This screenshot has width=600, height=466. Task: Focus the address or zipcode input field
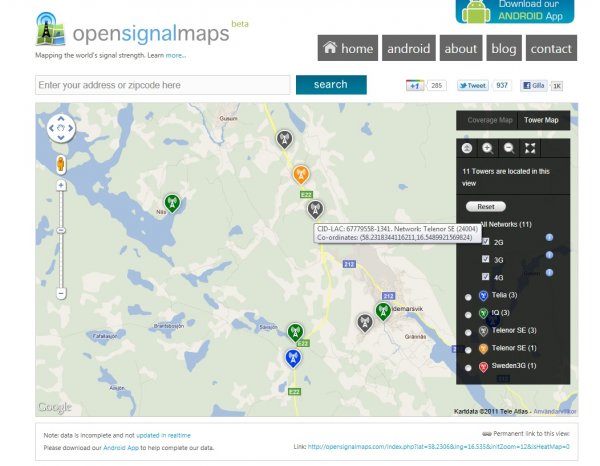162,85
